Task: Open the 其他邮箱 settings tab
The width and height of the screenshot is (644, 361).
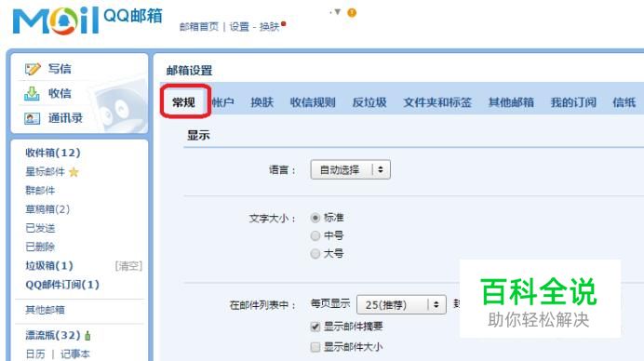Action: [511, 102]
